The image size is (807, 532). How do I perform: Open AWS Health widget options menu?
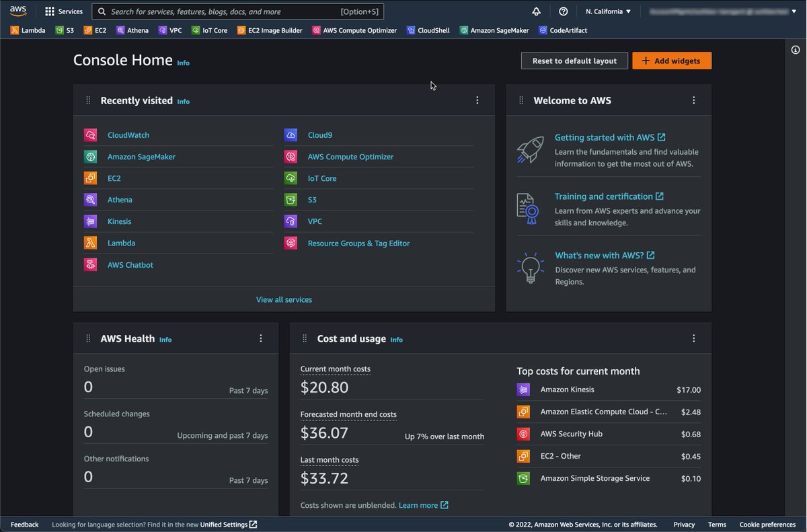(261, 338)
